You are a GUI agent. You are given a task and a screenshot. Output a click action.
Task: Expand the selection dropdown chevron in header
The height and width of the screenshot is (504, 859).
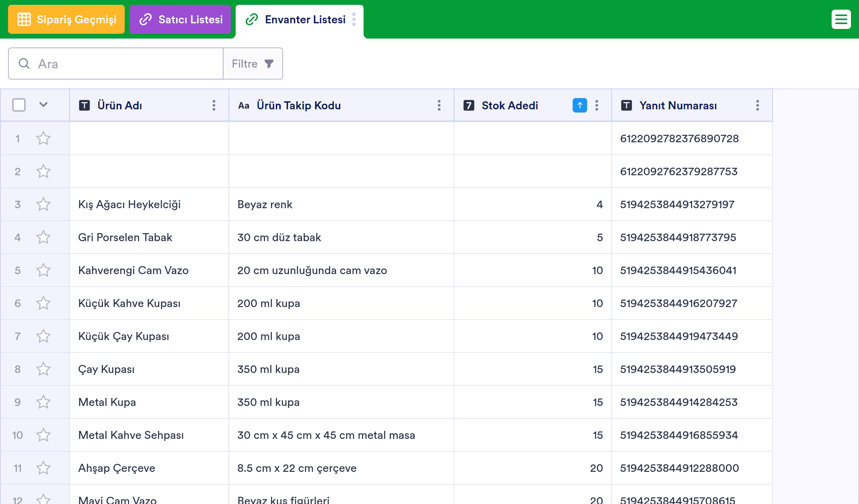(x=43, y=105)
